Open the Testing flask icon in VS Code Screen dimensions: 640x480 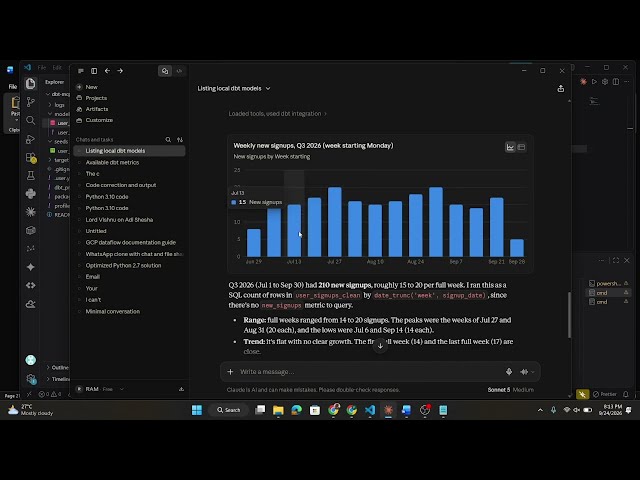point(31,176)
